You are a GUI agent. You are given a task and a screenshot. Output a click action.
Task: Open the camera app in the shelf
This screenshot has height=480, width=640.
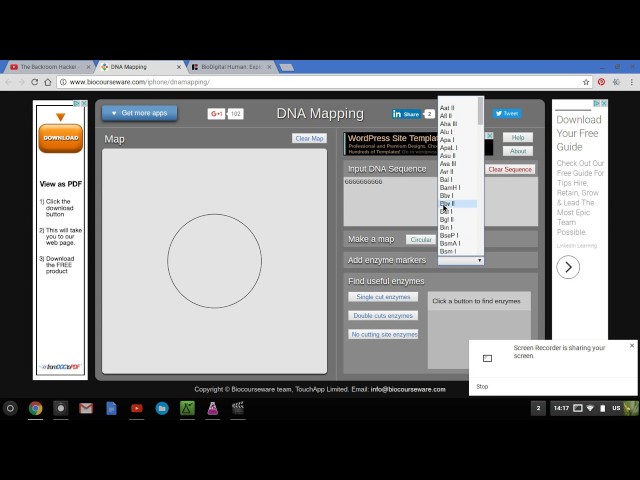(60, 408)
